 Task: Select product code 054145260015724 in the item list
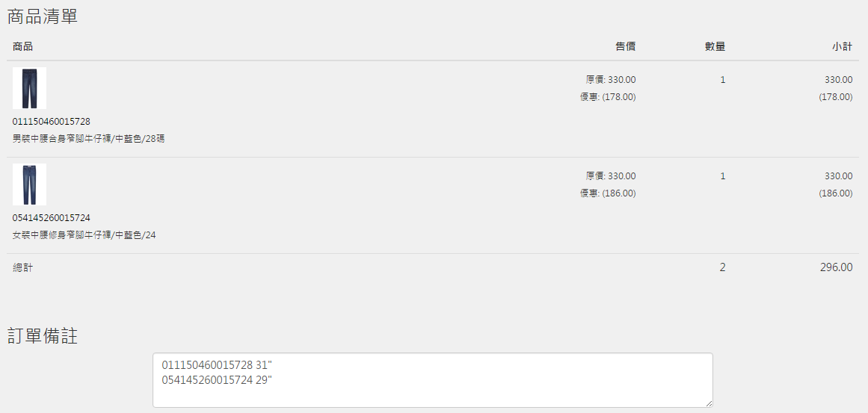tap(52, 218)
